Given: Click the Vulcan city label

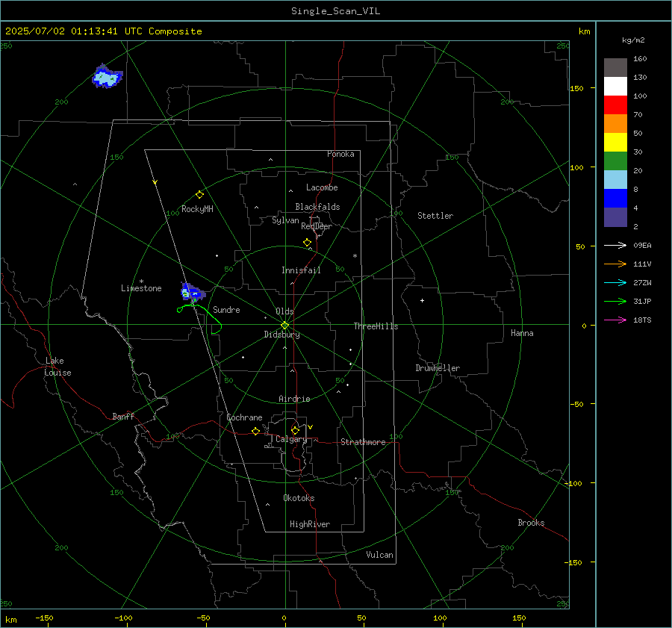Looking at the screenshot, I should 379,555.
